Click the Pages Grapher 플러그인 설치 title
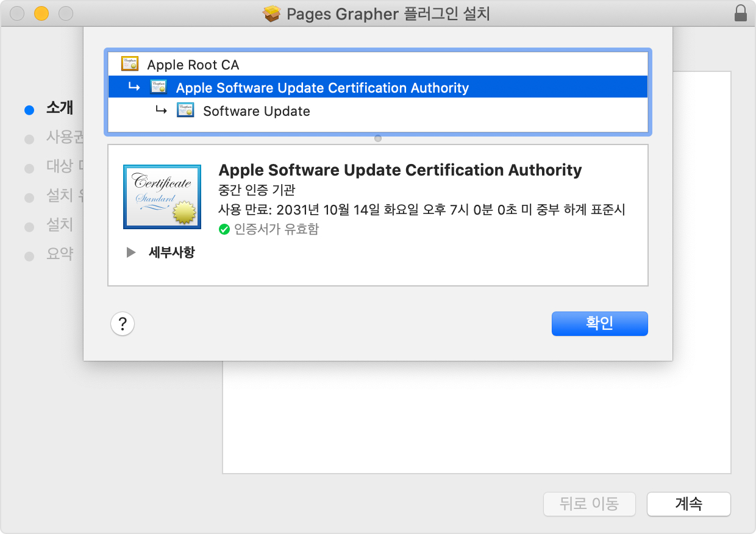756x534 pixels. click(388, 13)
